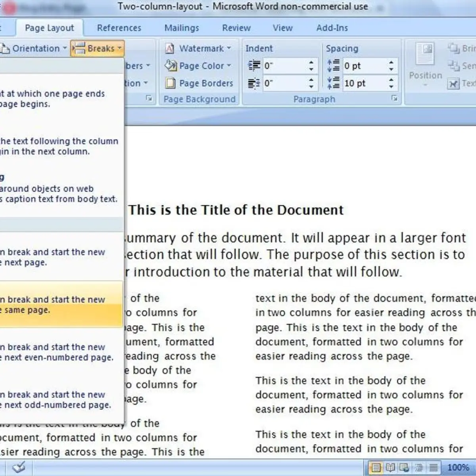Select the highlighted Continuous section break option

point(61,304)
